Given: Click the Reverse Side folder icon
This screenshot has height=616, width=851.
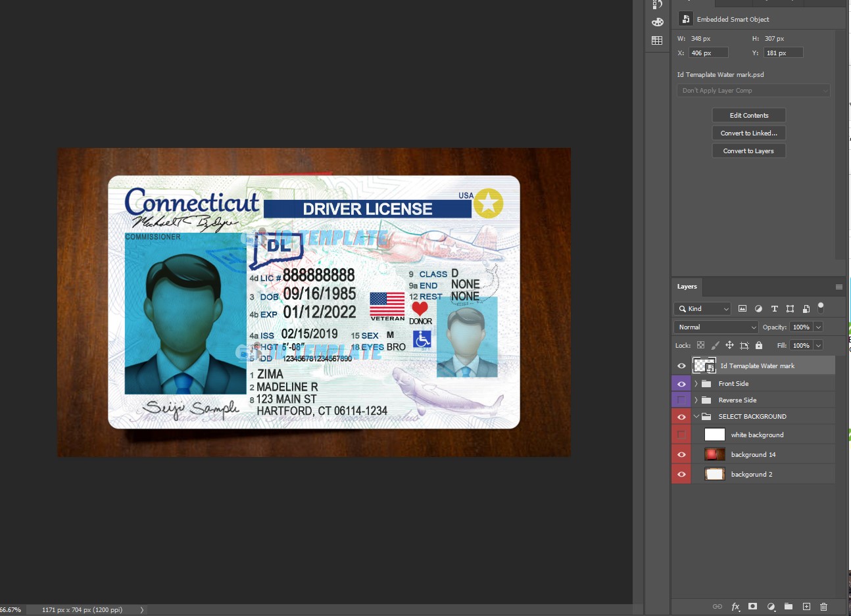Looking at the screenshot, I should (706, 400).
